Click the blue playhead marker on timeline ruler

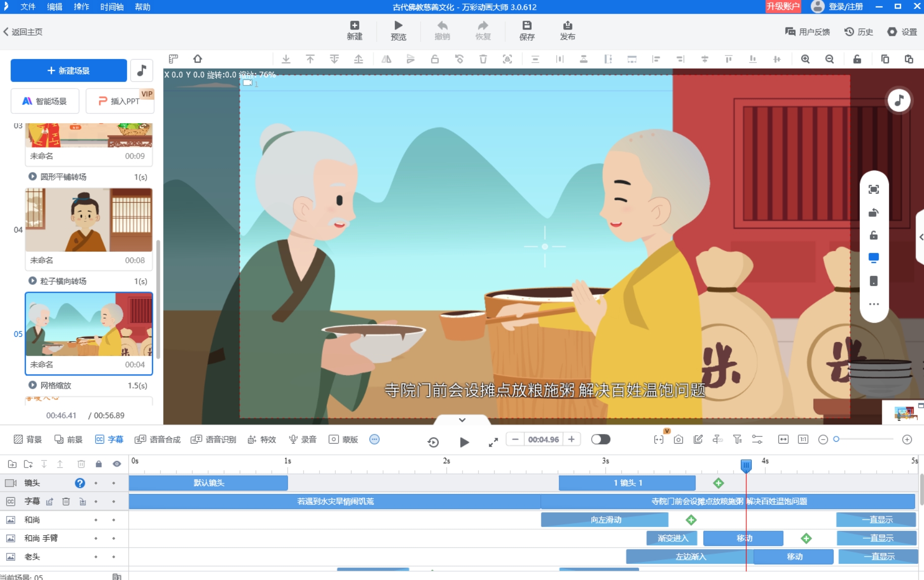click(746, 465)
